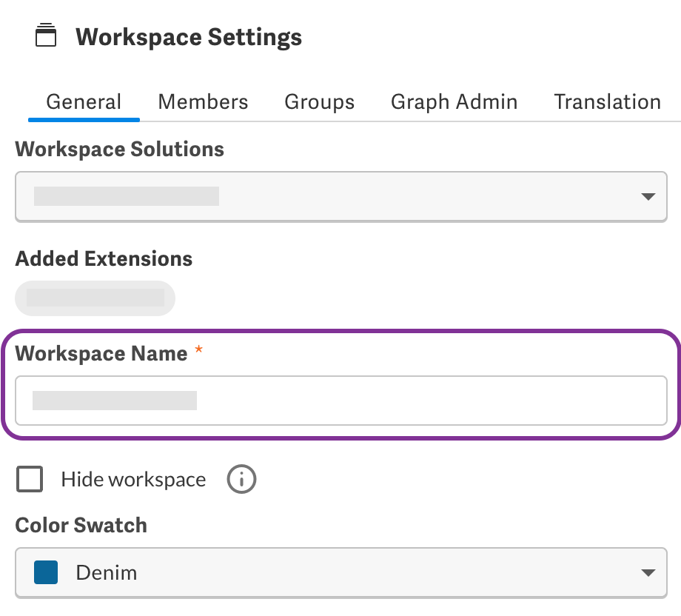Click the Workspace Solutions selected value
Screen dimensions: 681x616
click(127, 196)
